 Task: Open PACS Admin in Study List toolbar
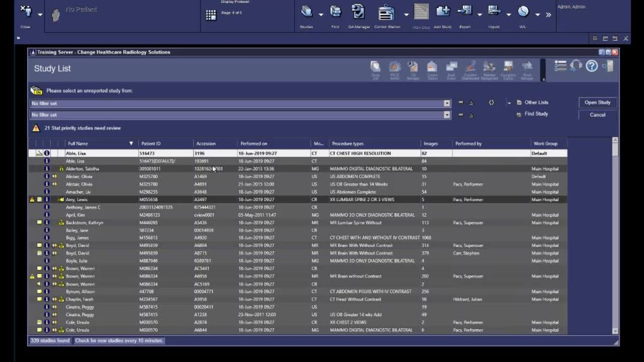point(395,70)
